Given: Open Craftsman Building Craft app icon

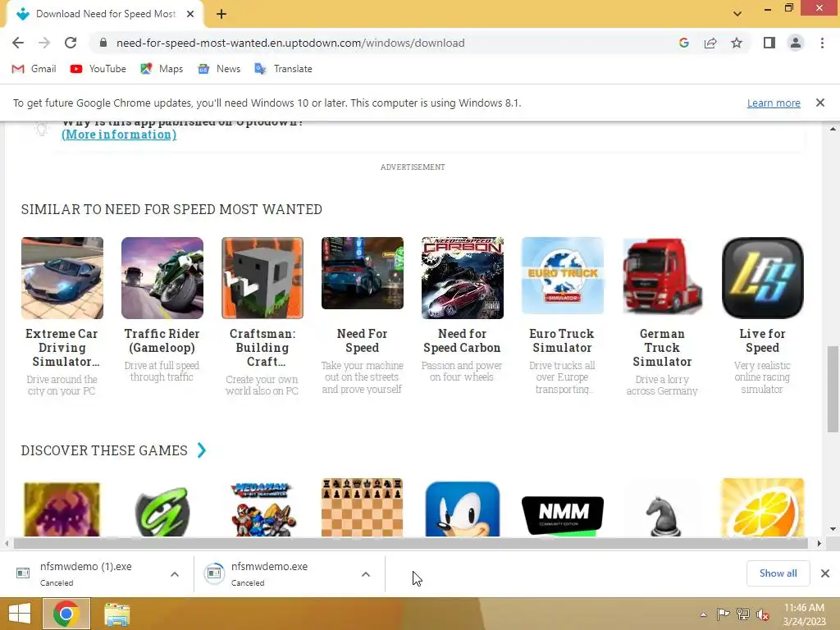Looking at the screenshot, I should (x=262, y=278).
